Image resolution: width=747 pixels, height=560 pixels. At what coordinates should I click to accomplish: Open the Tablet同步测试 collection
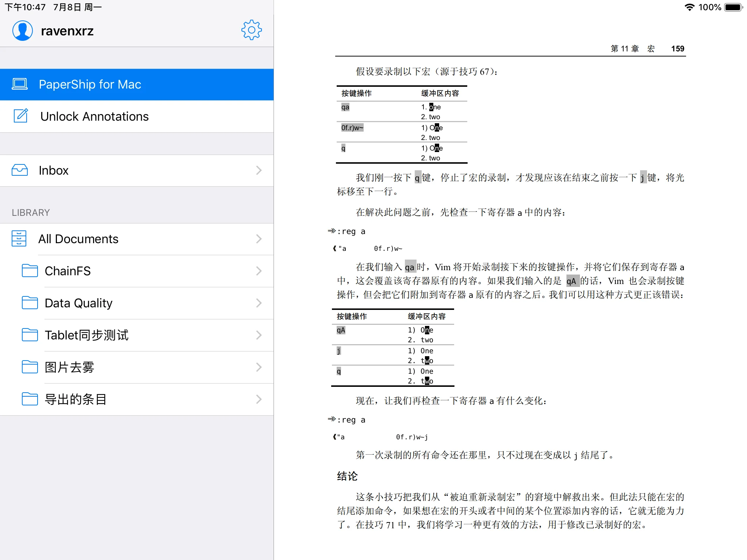(86, 335)
